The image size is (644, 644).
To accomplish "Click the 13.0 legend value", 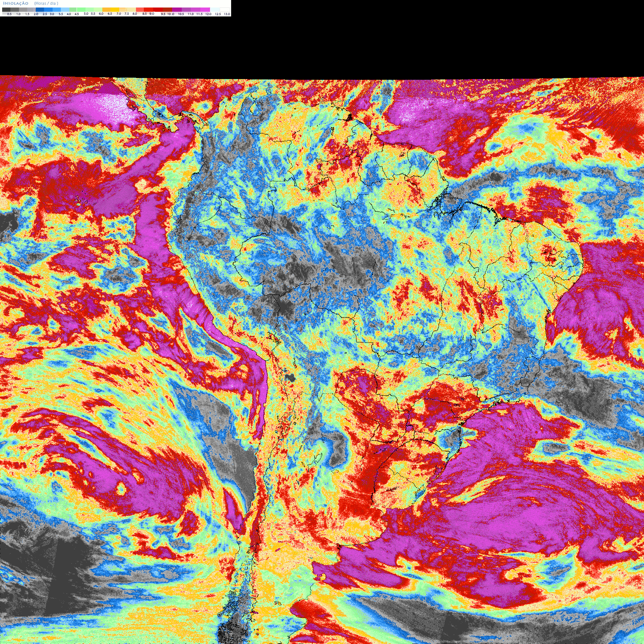I will point(227,14).
